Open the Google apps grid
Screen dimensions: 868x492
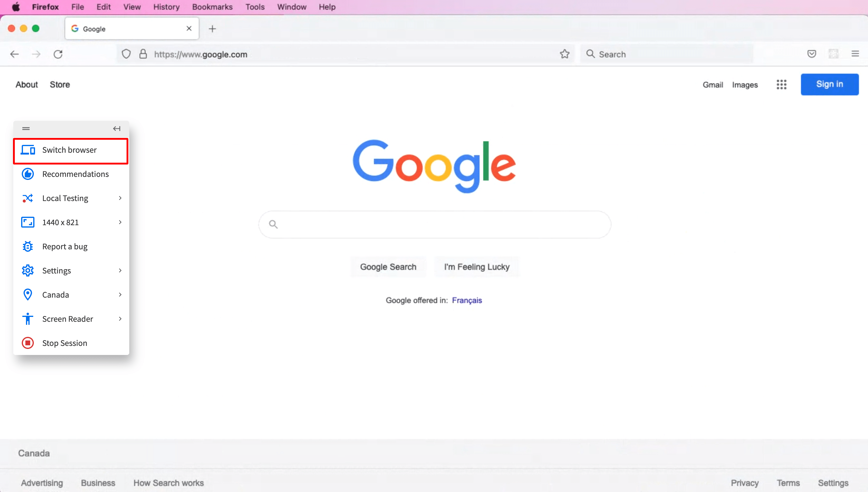(x=781, y=85)
